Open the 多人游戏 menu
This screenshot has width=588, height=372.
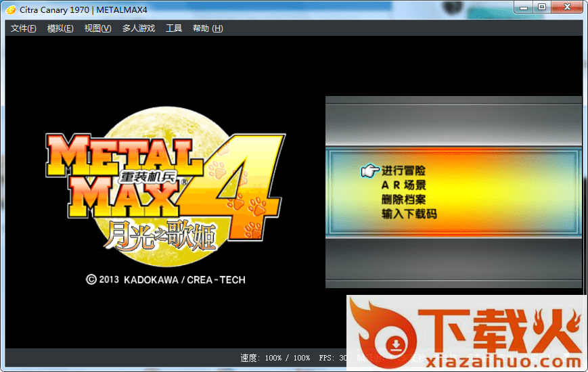point(139,28)
